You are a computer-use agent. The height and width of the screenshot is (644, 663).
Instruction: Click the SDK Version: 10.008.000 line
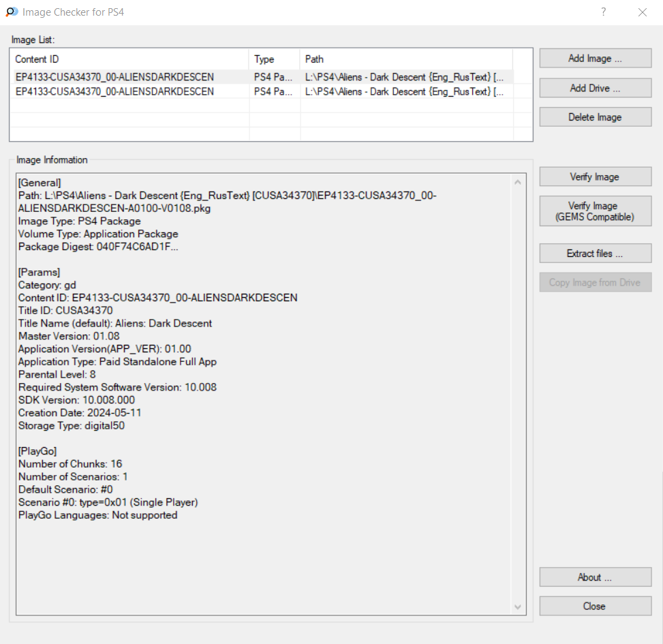[76, 399]
